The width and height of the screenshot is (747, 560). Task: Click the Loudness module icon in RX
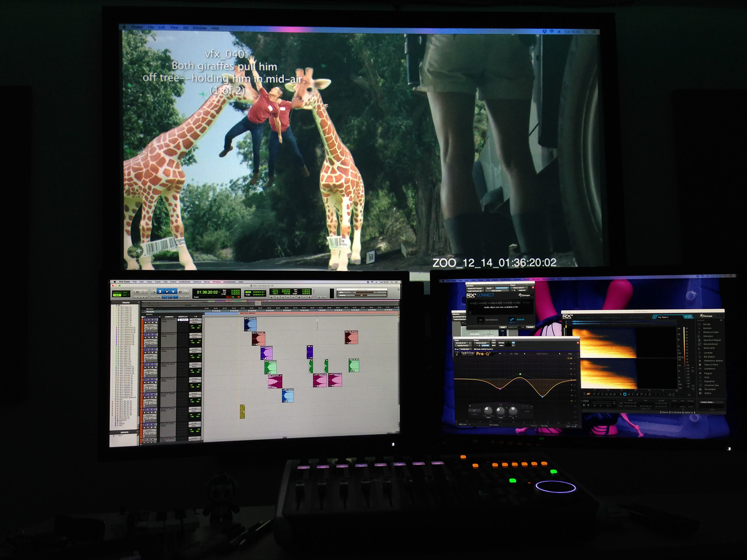[x=700, y=369]
